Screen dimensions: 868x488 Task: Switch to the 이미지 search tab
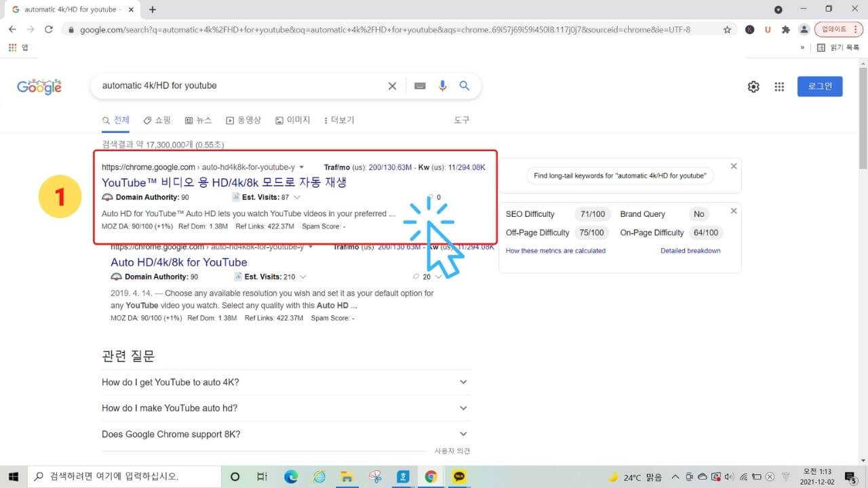tap(293, 120)
